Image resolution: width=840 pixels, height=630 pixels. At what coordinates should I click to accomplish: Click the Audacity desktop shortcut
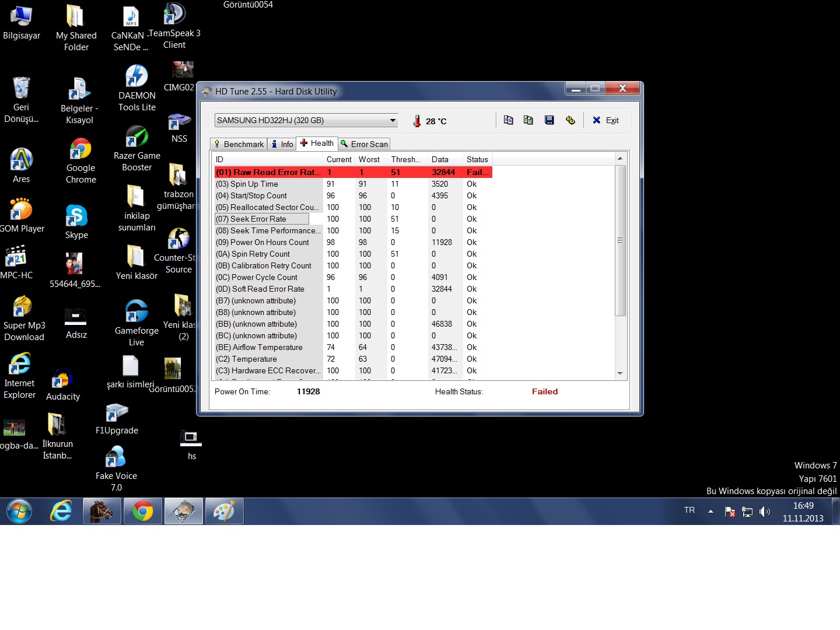[x=62, y=384]
